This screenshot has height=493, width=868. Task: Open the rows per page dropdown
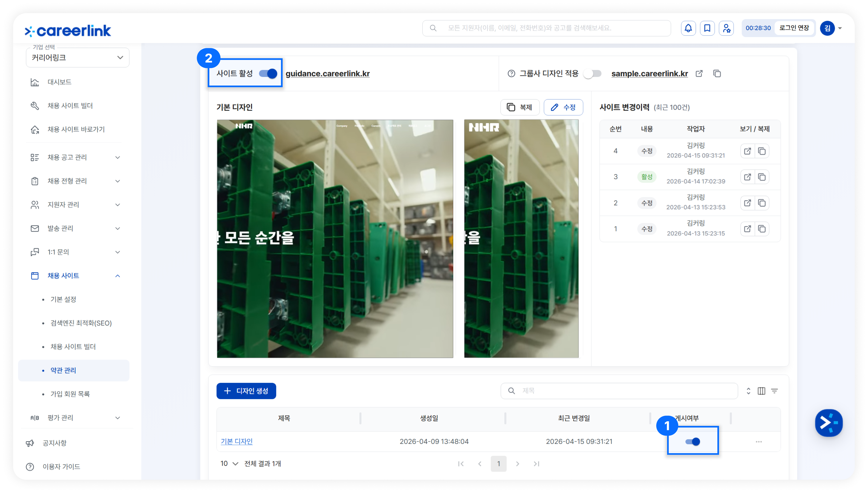[229, 464]
